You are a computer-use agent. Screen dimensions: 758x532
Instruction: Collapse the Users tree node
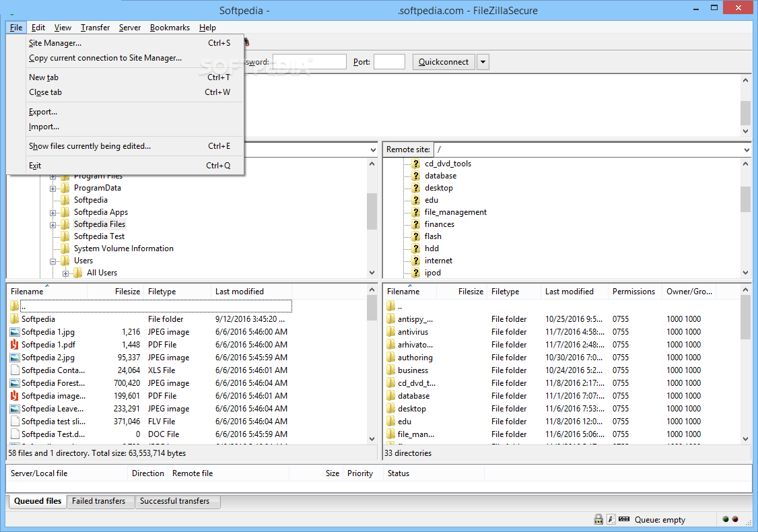tap(53, 261)
